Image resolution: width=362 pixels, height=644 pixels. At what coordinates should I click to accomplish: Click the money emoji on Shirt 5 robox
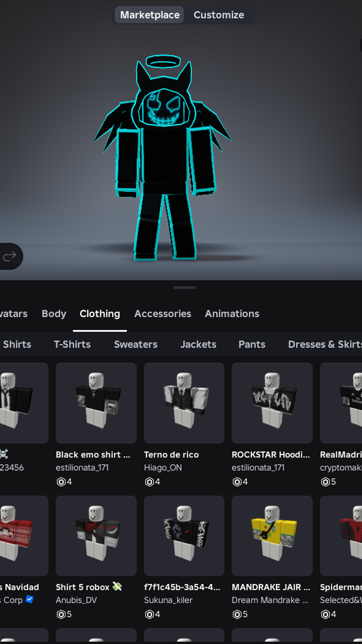(x=117, y=586)
